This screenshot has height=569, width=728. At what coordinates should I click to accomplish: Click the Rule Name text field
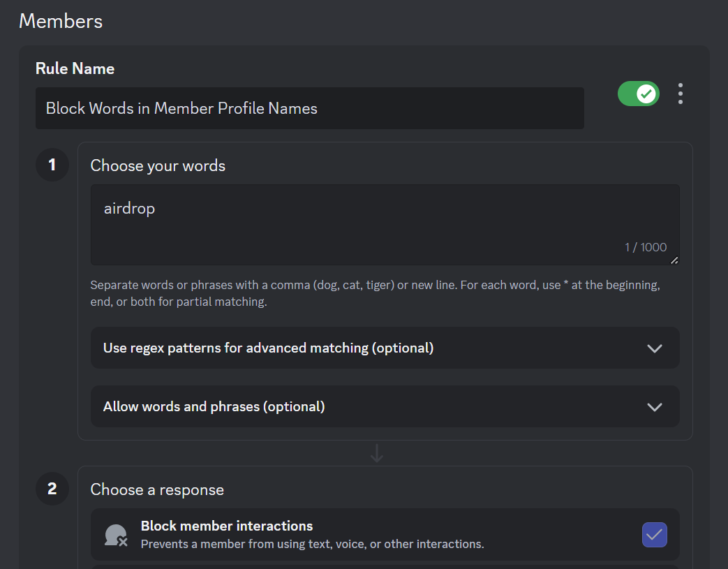point(309,108)
